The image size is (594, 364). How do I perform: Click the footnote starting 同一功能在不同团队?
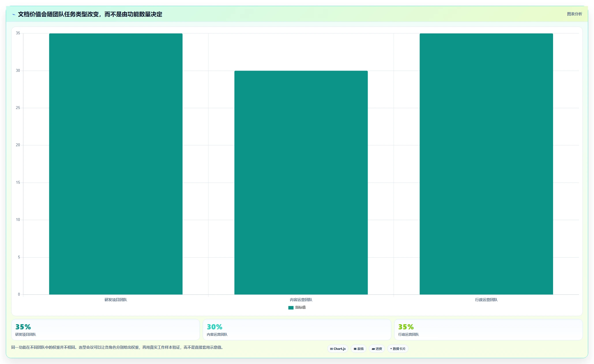tap(118, 347)
